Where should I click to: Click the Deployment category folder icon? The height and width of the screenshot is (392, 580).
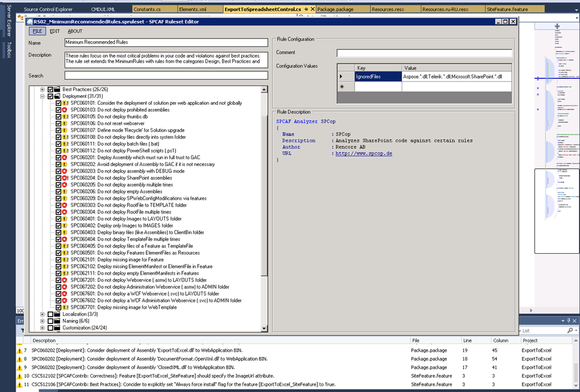tap(58, 96)
